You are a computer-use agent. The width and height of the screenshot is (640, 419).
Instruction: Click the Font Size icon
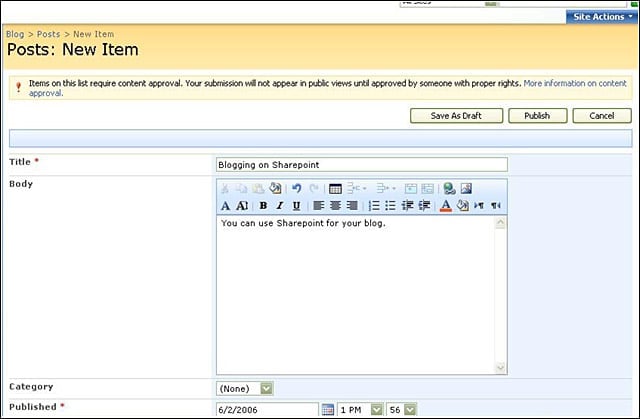(242, 206)
